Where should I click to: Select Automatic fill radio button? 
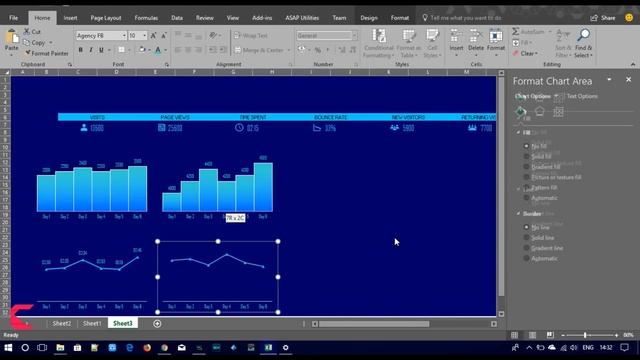click(526, 198)
